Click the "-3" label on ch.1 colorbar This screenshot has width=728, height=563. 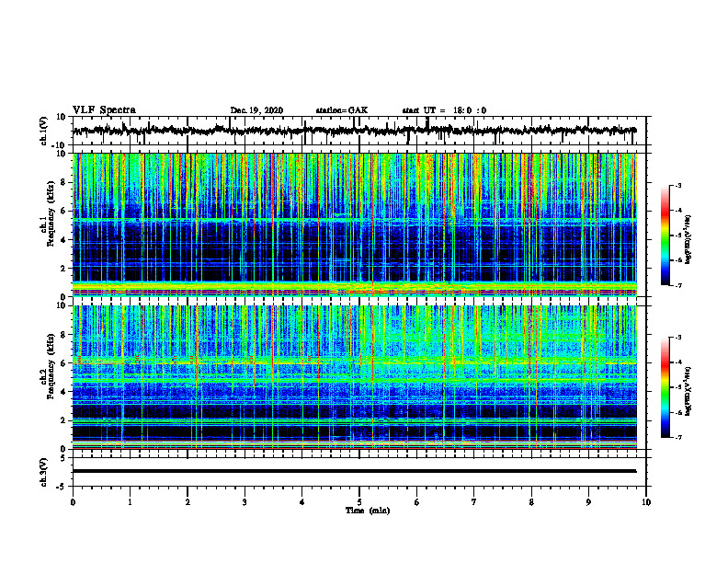677,185
